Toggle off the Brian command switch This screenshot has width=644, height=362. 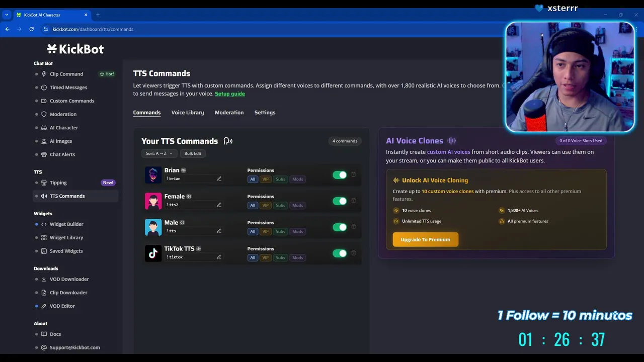[340, 175]
